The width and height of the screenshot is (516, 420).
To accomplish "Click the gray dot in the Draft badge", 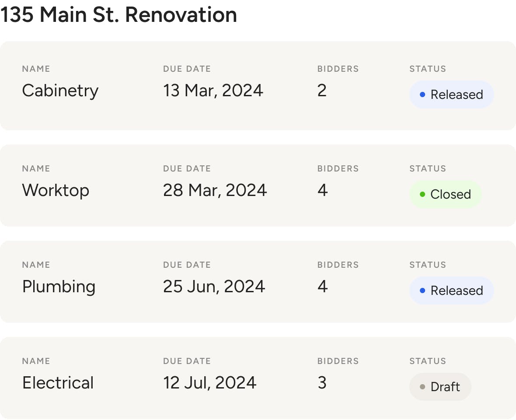I will (422, 387).
